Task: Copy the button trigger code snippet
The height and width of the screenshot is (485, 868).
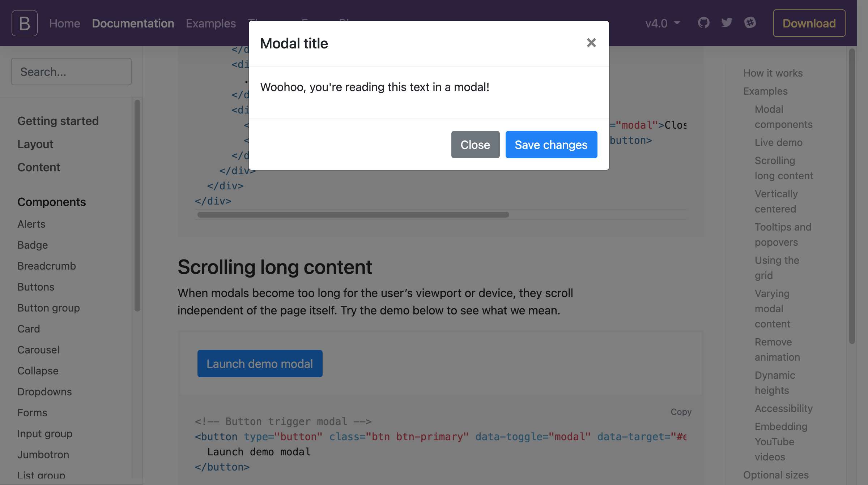Action: tap(681, 412)
